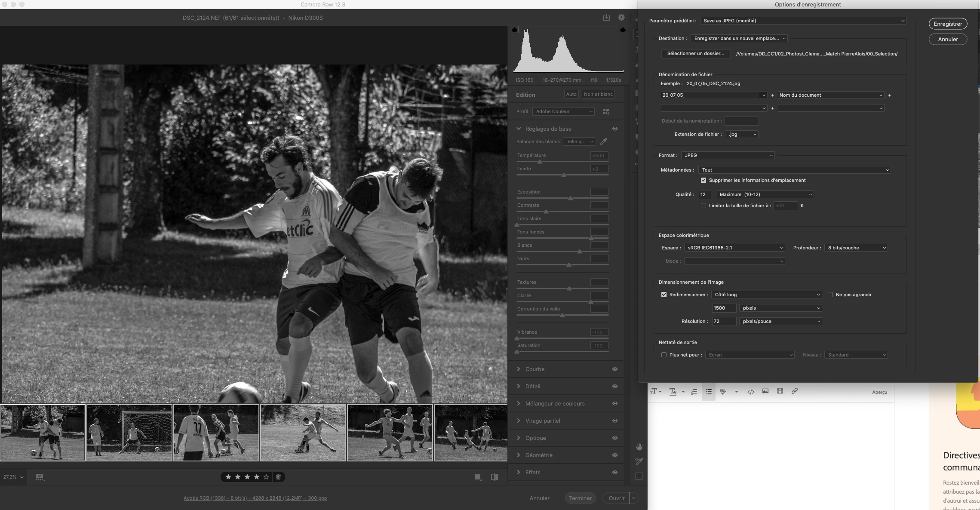The height and width of the screenshot is (510, 980).
Task: Click the before/after view icon
Action: 495,477
